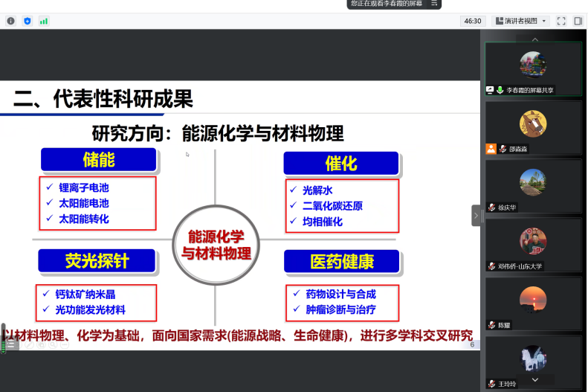Select 徐庆华's participant tile
The height and width of the screenshot is (392, 588).
pos(533,186)
